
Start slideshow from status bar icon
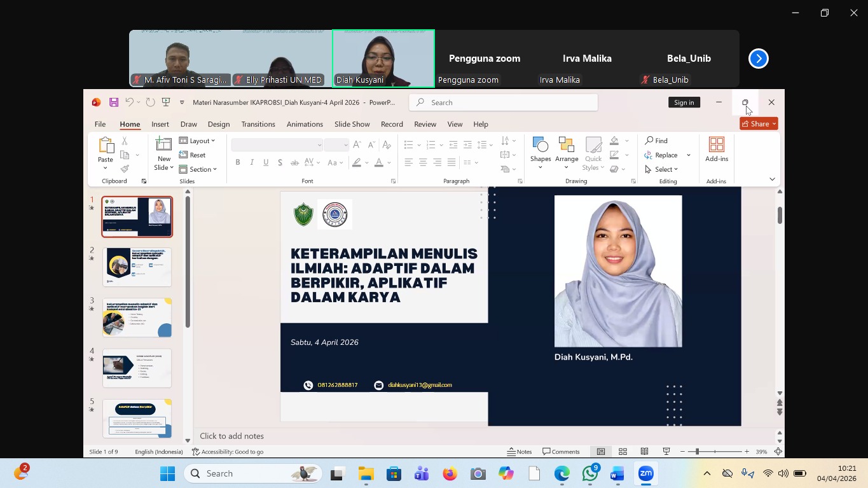click(666, 452)
